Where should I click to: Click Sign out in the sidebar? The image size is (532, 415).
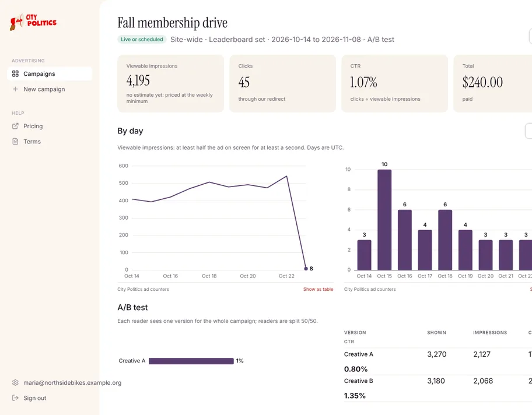click(34, 398)
